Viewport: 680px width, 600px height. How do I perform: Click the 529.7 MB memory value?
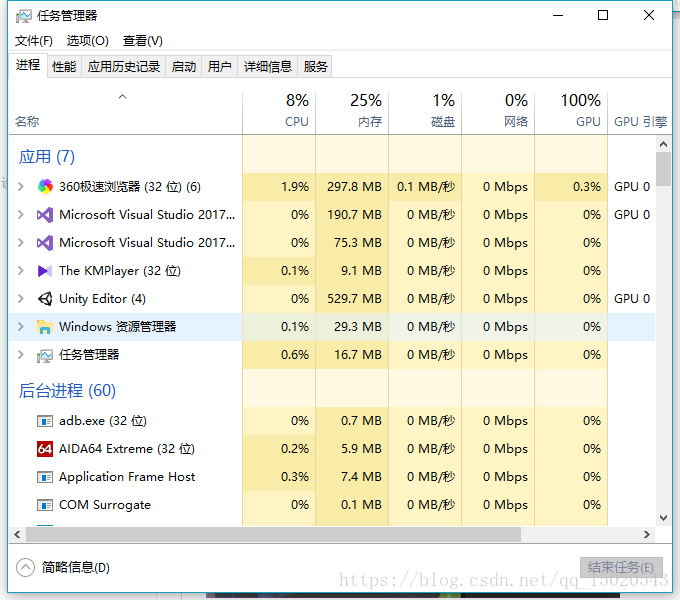click(354, 299)
